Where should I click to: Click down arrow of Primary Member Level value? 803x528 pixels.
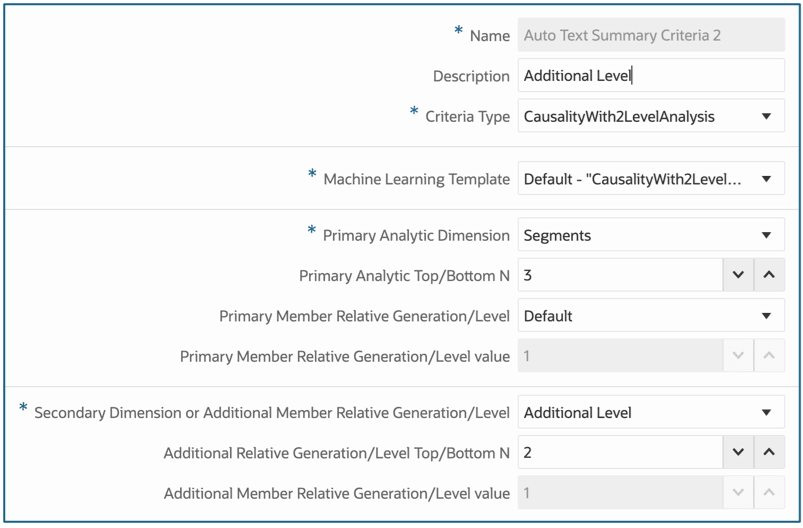(738, 356)
